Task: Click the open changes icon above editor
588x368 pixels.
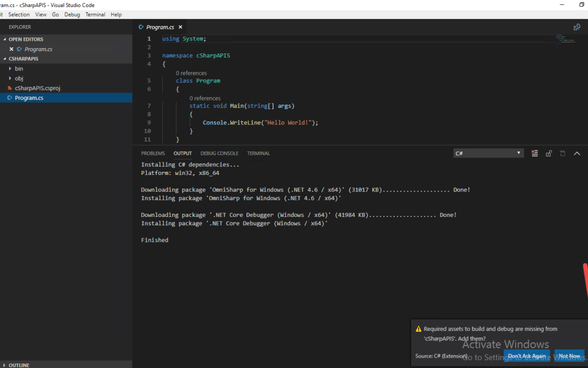Action: click(577, 27)
